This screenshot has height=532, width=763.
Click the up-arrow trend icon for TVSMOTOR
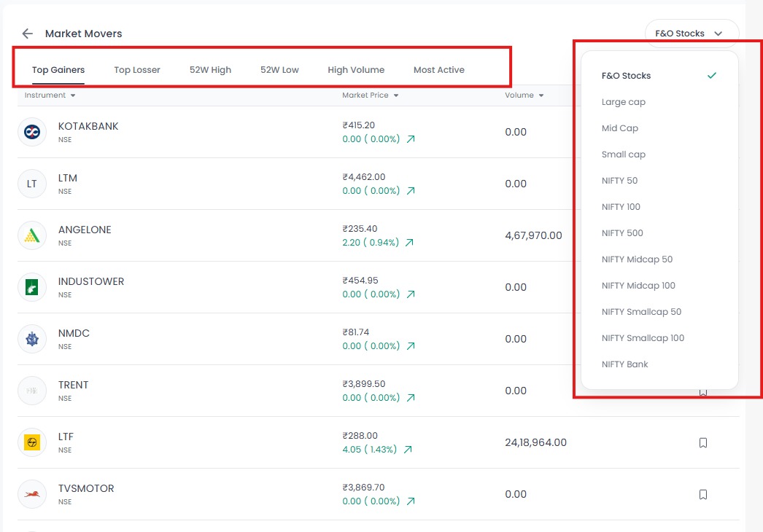[411, 501]
